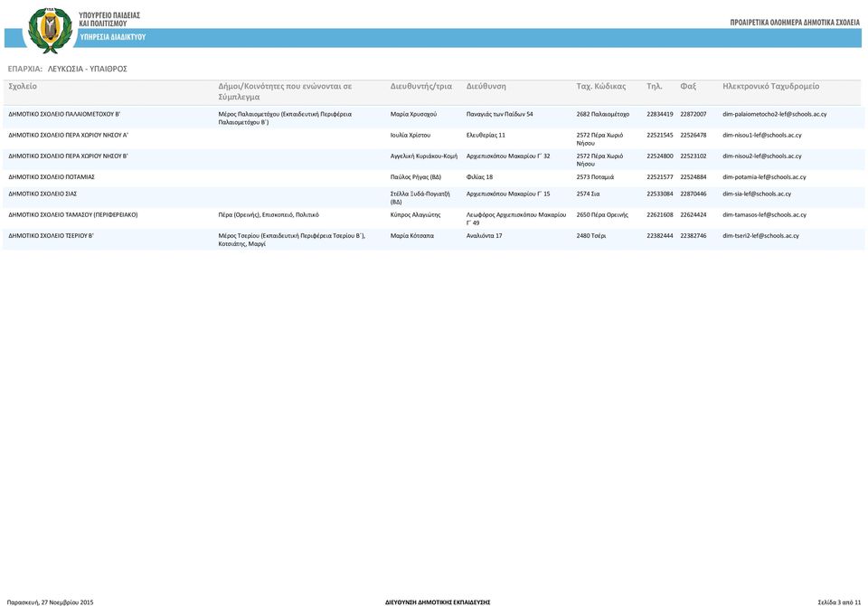Click 'Μέρος Παλαιομετόχου' community cell

tap(285, 118)
